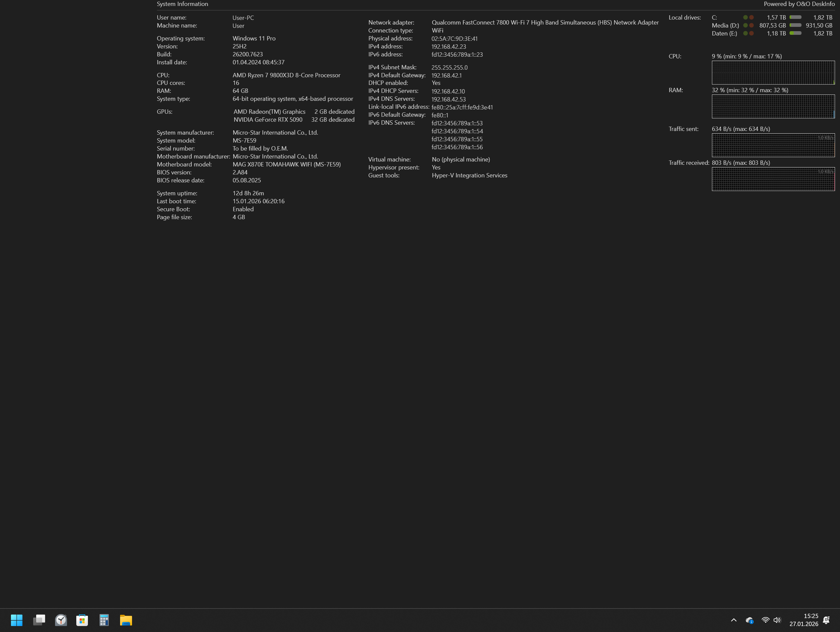
Task: Open File Explorer from the taskbar
Action: (126, 620)
